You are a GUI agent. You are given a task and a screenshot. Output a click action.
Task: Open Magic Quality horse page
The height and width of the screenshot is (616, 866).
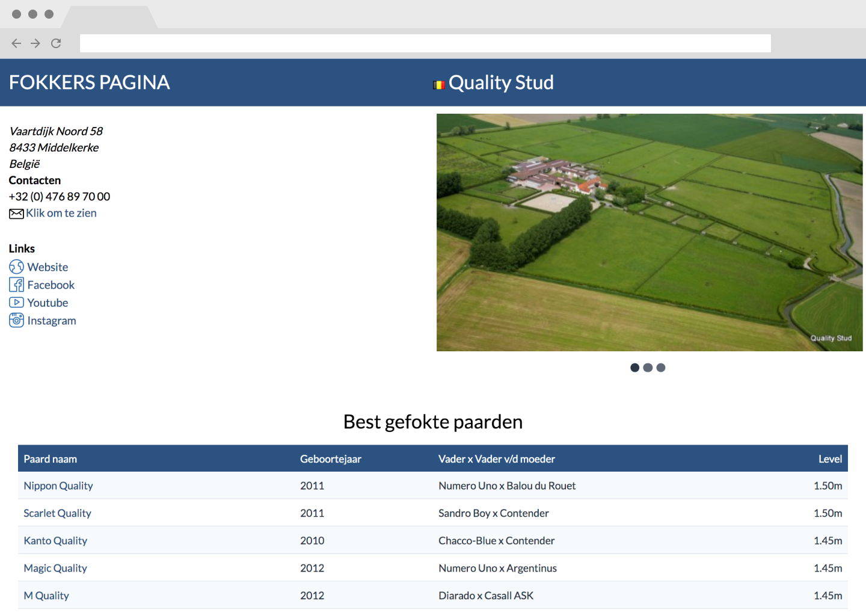[55, 568]
